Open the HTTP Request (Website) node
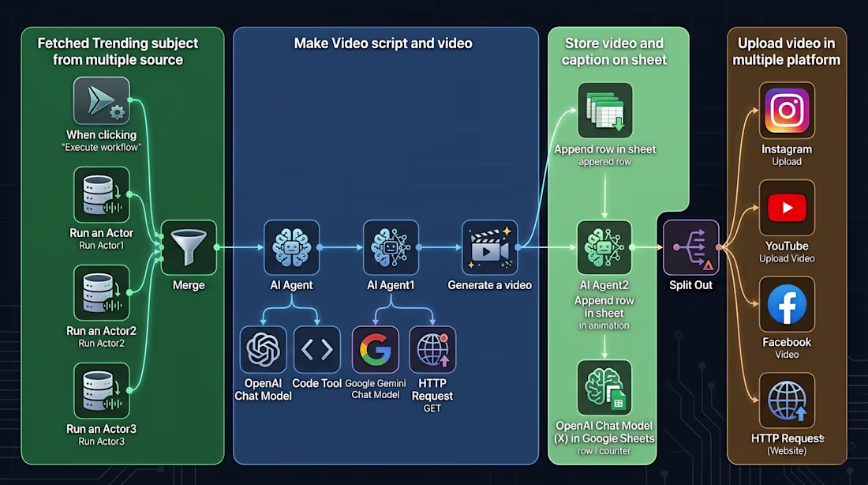Screen dimensions: 868x485 coord(787,400)
